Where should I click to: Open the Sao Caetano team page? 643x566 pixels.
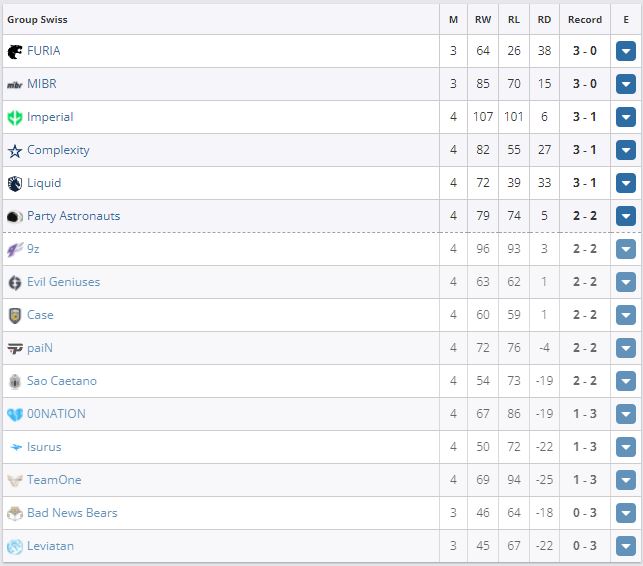click(62, 381)
